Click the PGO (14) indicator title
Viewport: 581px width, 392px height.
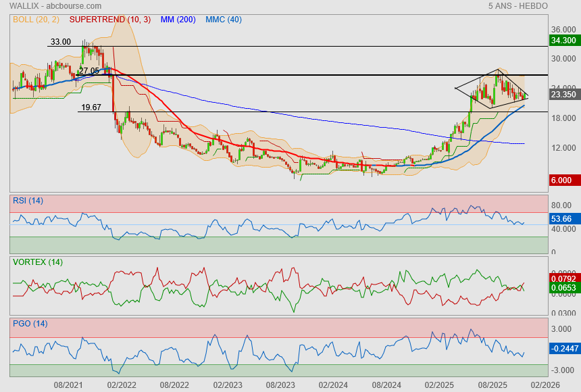pos(30,324)
